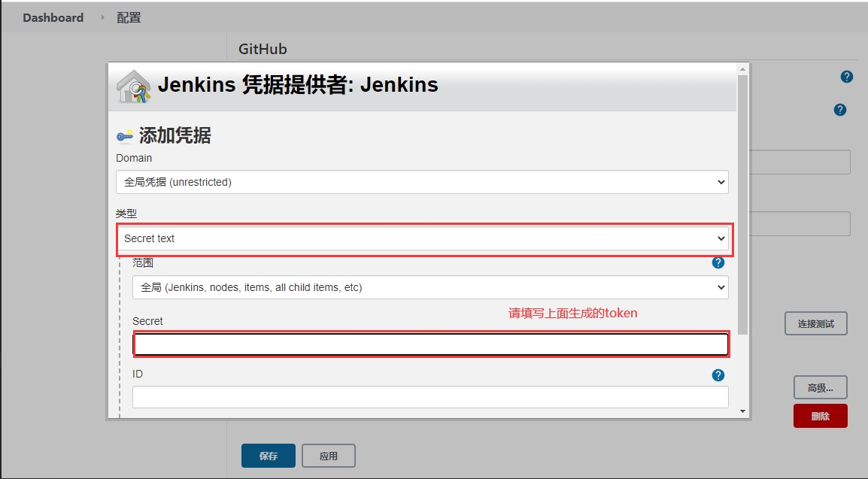Click the red 删除 button
The height and width of the screenshot is (479, 868).
[x=820, y=416]
